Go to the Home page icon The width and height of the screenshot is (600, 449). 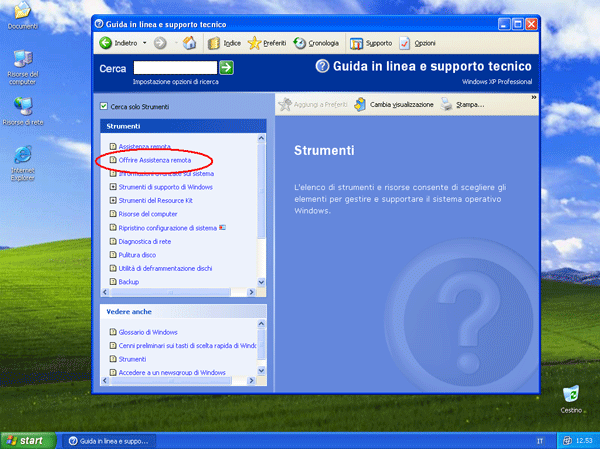click(x=189, y=43)
